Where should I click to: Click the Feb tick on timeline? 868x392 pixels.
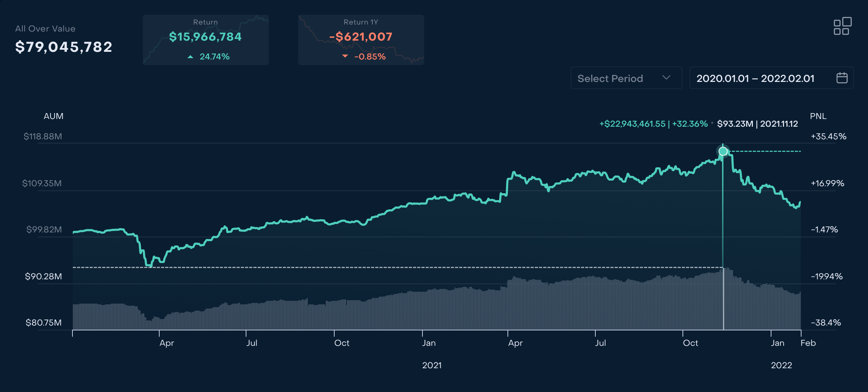[x=808, y=343]
